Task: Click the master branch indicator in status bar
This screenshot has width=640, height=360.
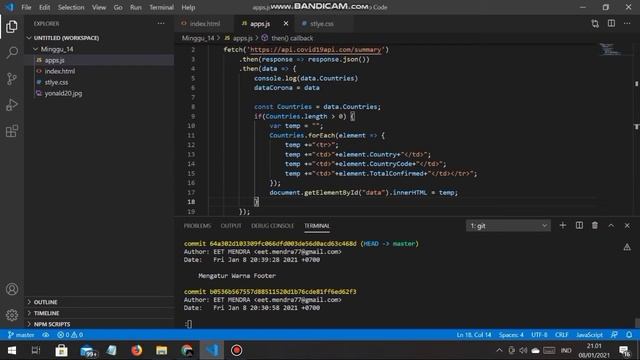Action: pyautogui.click(x=21, y=335)
